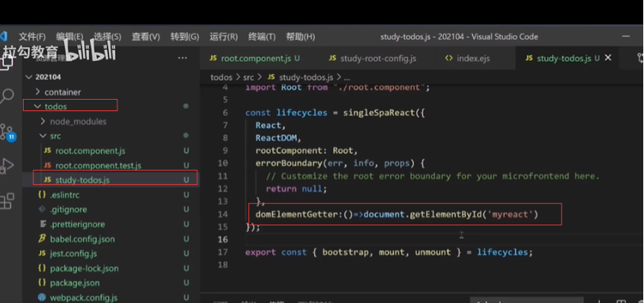
Task: Switch to index.ejs tab
Action: [x=468, y=58]
